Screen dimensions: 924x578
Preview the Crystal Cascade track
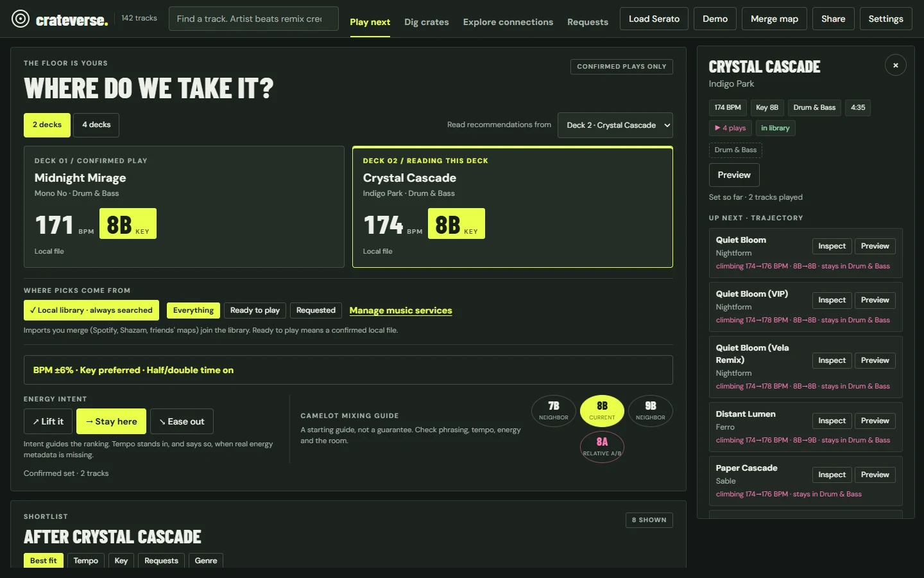coord(734,175)
